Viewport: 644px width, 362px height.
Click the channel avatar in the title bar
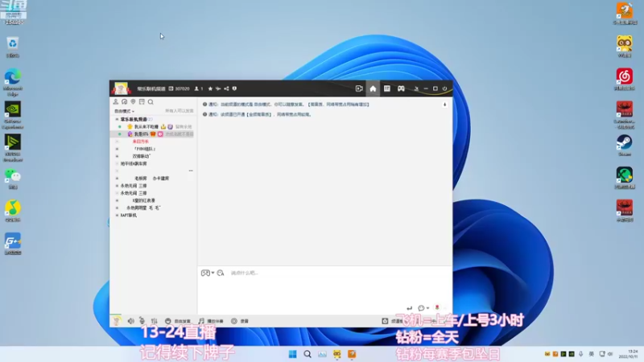click(122, 88)
